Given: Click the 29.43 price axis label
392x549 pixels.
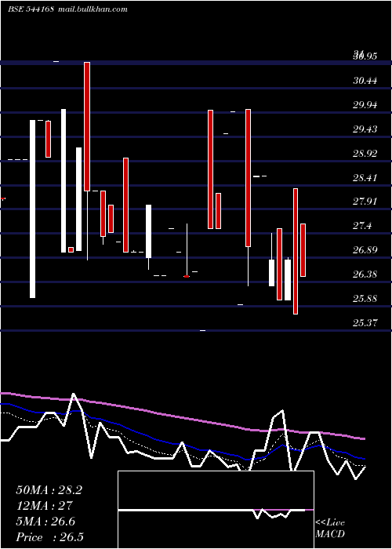Looking at the screenshot, I should pos(365,129).
